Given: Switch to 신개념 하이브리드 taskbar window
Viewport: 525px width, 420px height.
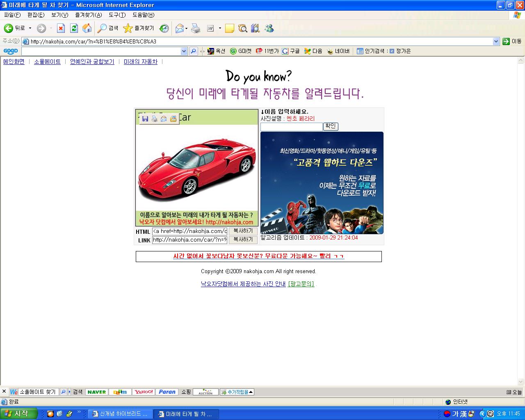Looking at the screenshot, I should click(120, 414).
